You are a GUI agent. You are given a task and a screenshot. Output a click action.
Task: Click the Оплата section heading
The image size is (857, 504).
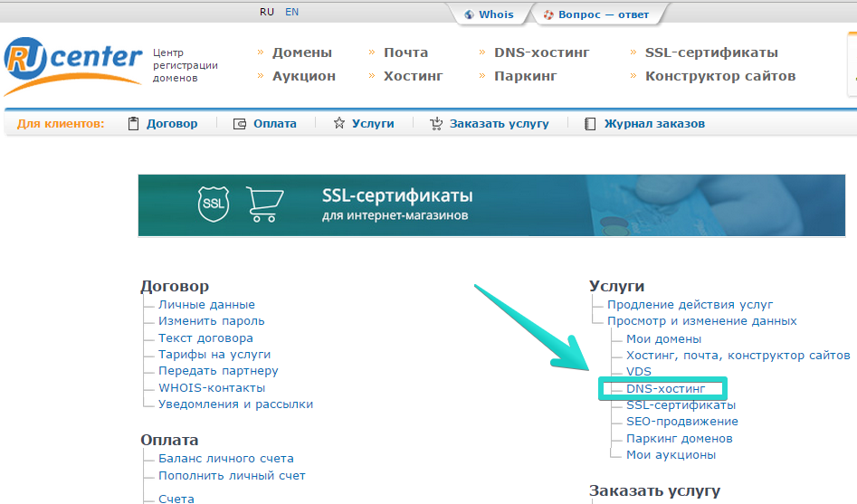click(x=169, y=440)
